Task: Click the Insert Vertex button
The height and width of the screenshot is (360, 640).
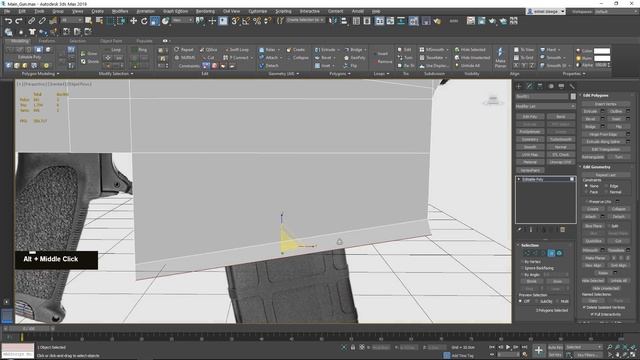Action: [605, 104]
